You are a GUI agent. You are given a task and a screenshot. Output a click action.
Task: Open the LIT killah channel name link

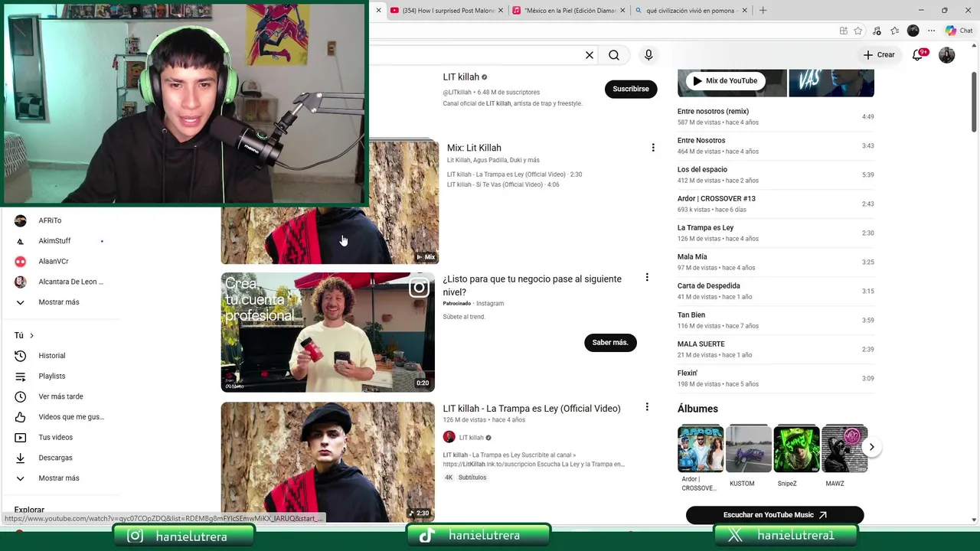tap(461, 77)
